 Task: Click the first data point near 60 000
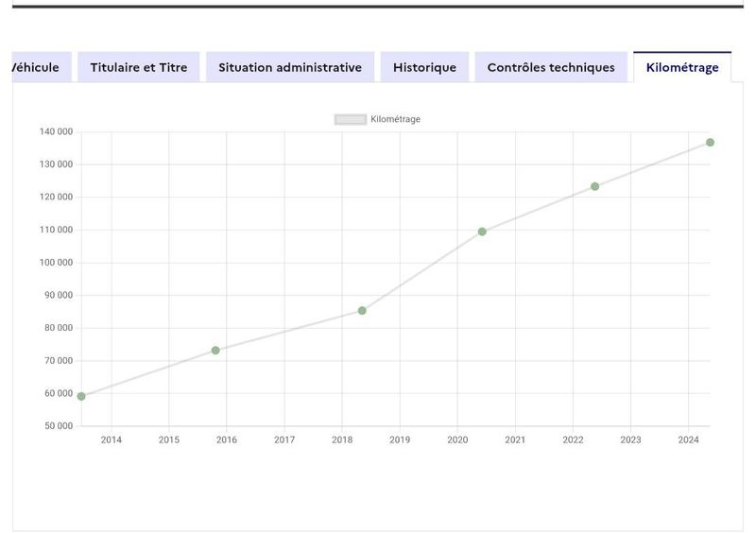(x=81, y=397)
